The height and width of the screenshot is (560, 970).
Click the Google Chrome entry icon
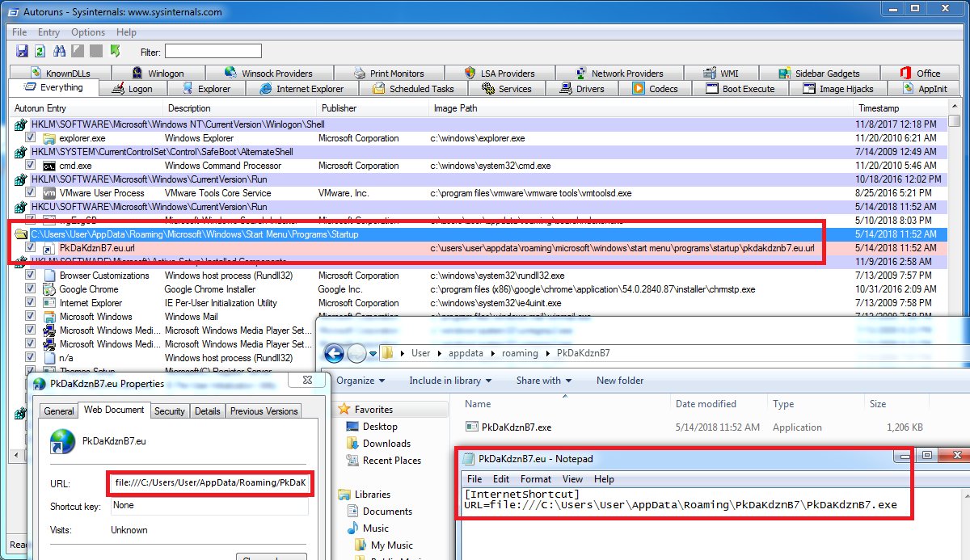49,289
